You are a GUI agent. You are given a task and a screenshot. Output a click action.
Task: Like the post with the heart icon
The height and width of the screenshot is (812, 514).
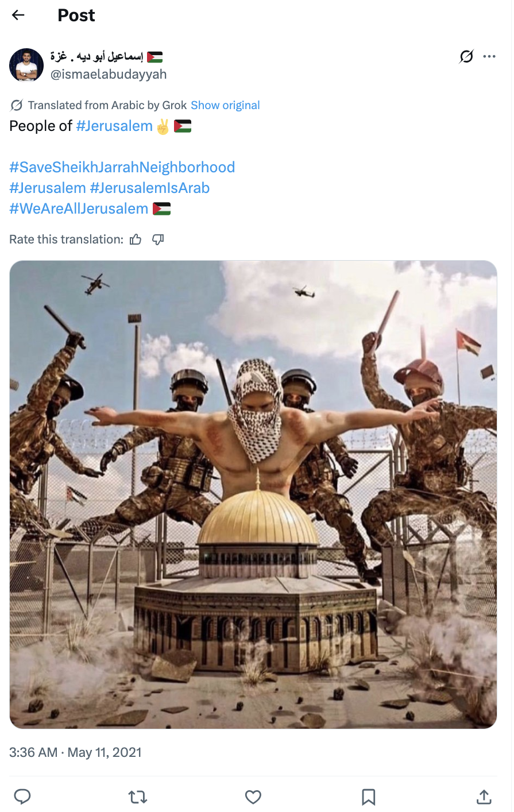253,796
